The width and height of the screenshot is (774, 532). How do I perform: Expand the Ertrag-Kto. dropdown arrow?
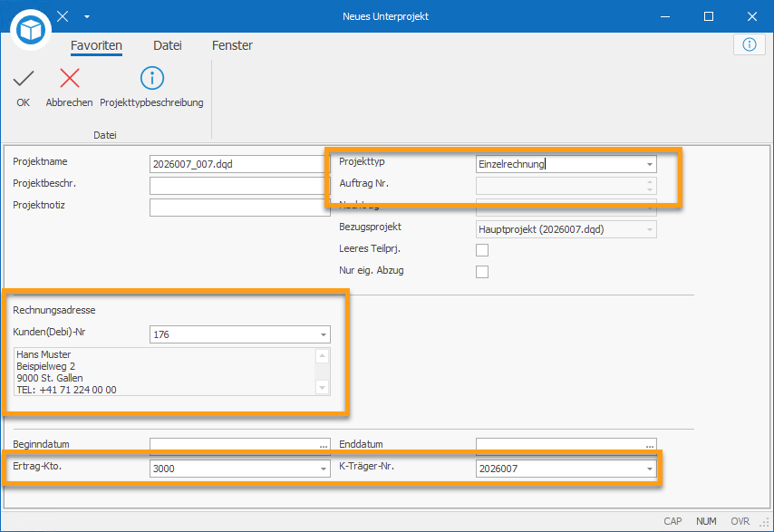click(x=324, y=469)
